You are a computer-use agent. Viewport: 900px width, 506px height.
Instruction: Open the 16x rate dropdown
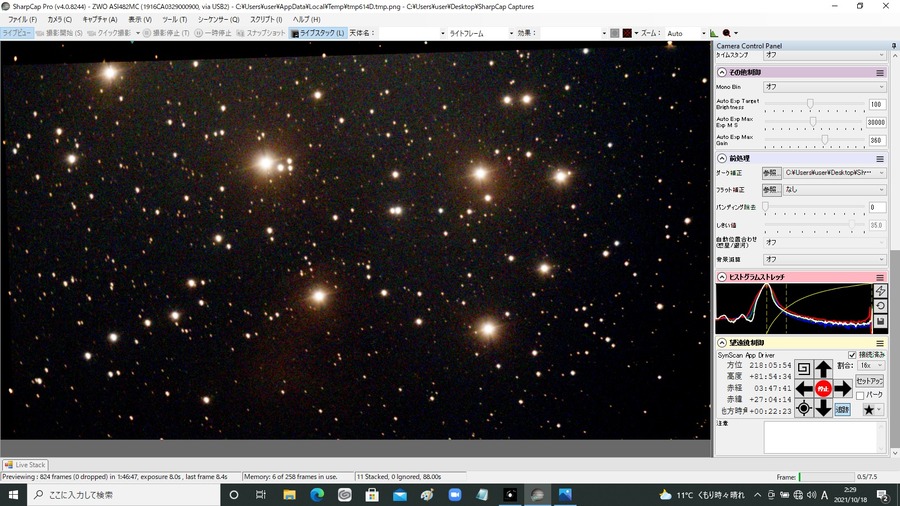coord(871,365)
